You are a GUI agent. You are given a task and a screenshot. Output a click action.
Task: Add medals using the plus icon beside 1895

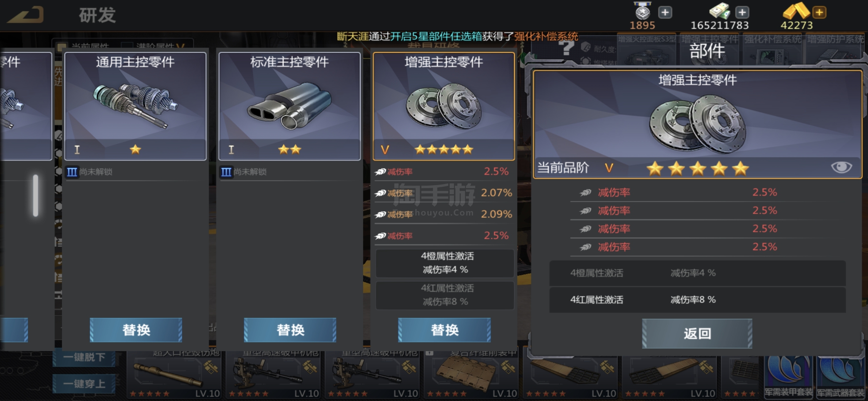(x=665, y=12)
